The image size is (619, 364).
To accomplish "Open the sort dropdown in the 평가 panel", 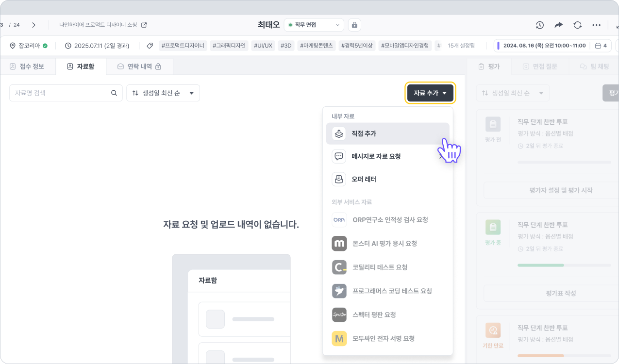I will tap(513, 93).
